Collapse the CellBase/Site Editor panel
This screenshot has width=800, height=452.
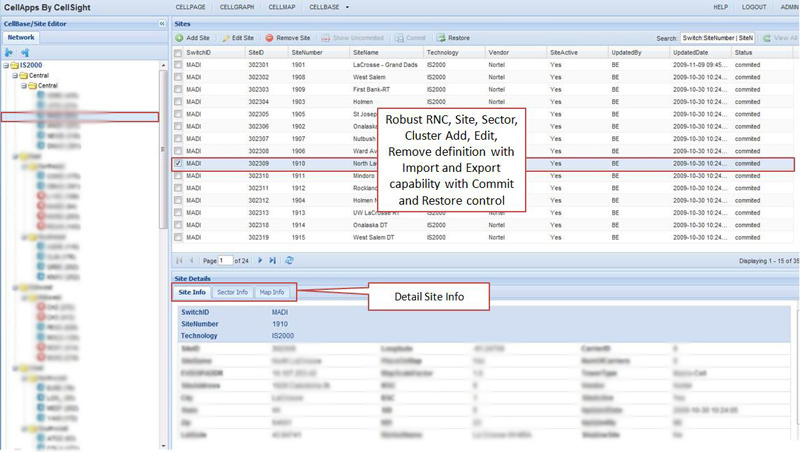[162, 22]
